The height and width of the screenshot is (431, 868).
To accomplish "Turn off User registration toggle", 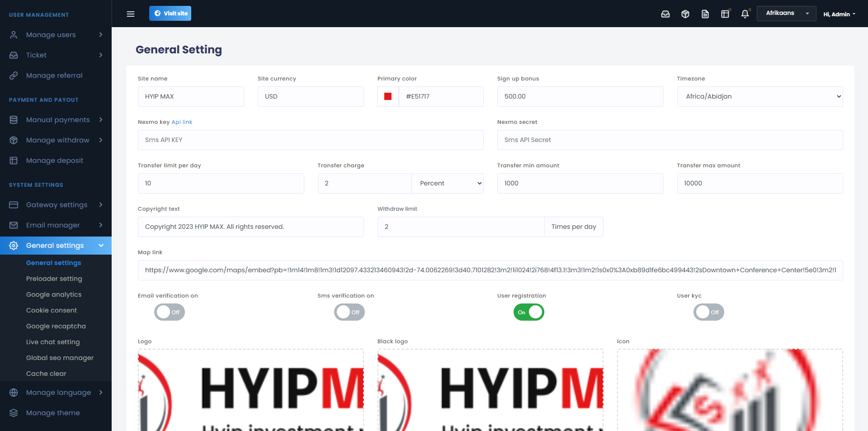I will click(x=528, y=312).
